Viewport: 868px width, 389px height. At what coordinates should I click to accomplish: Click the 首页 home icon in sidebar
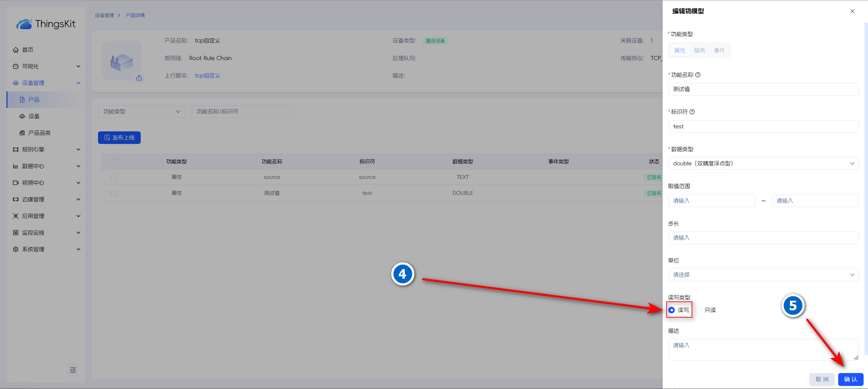pos(16,50)
